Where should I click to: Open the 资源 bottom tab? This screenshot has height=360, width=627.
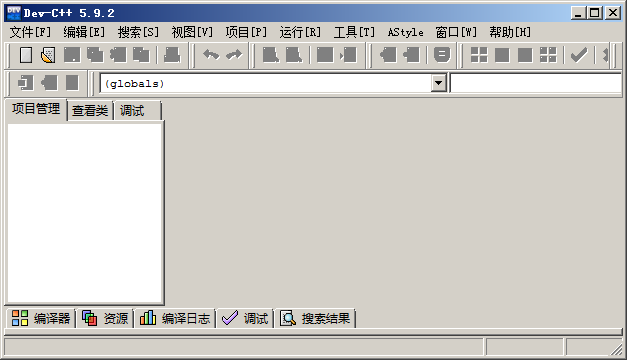(105, 318)
